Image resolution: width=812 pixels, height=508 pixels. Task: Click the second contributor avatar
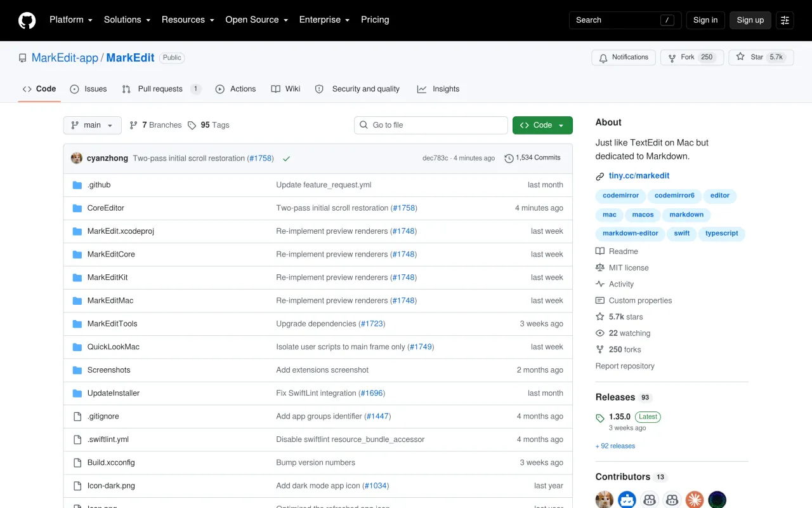(627, 500)
